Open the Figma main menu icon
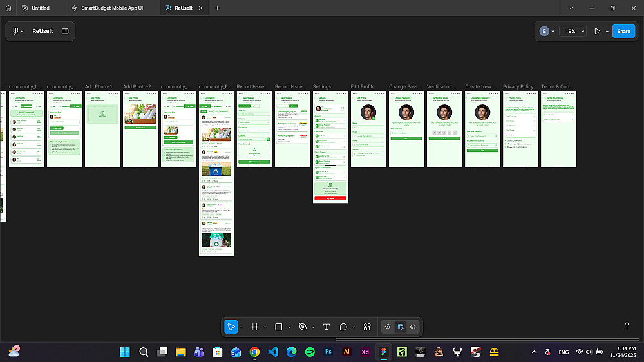644x362 pixels. tap(15, 31)
